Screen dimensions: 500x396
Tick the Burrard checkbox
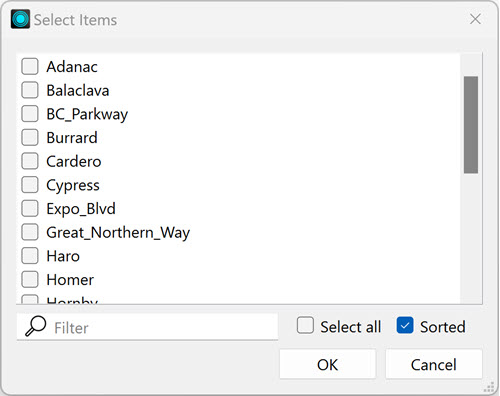coord(30,137)
